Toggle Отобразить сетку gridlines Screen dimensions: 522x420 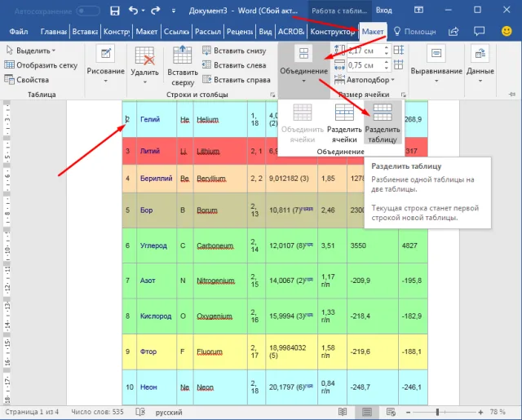(x=41, y=65)
